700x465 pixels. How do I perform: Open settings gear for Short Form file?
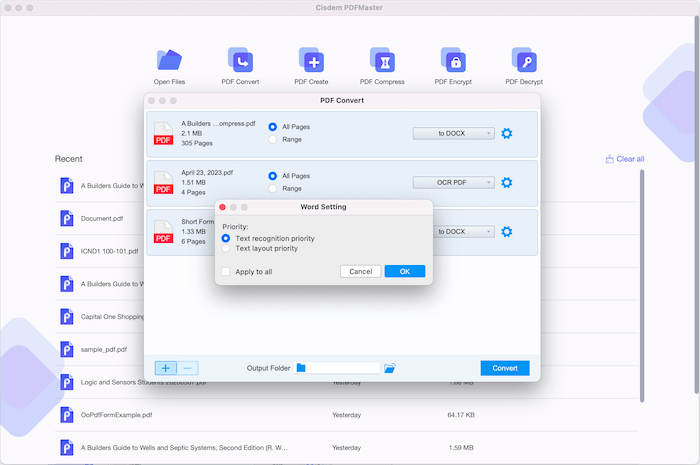pos(507,232)
